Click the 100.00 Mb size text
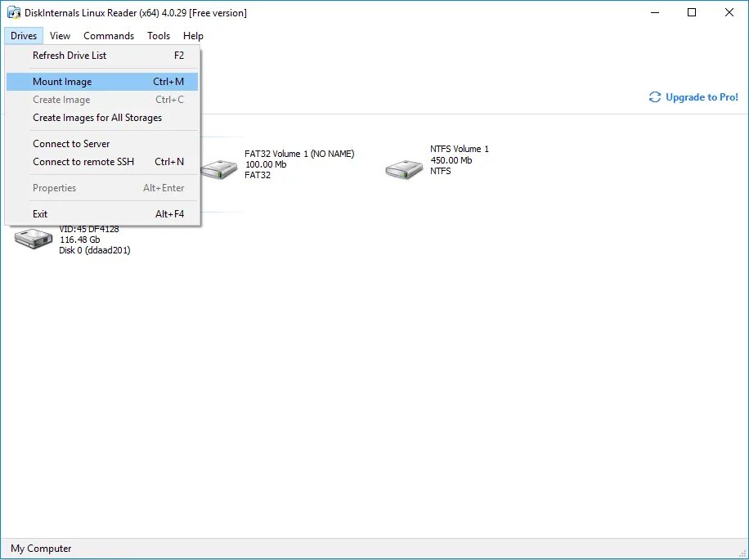Viewport: 749px width, 560px height. [266, 164]
